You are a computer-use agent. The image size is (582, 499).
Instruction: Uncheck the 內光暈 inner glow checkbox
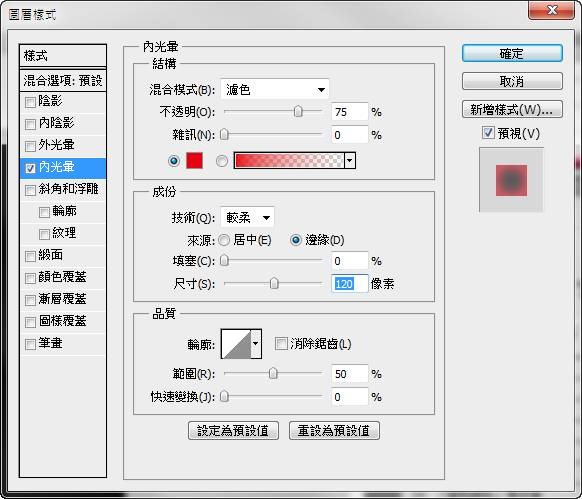tap(30, 168)
